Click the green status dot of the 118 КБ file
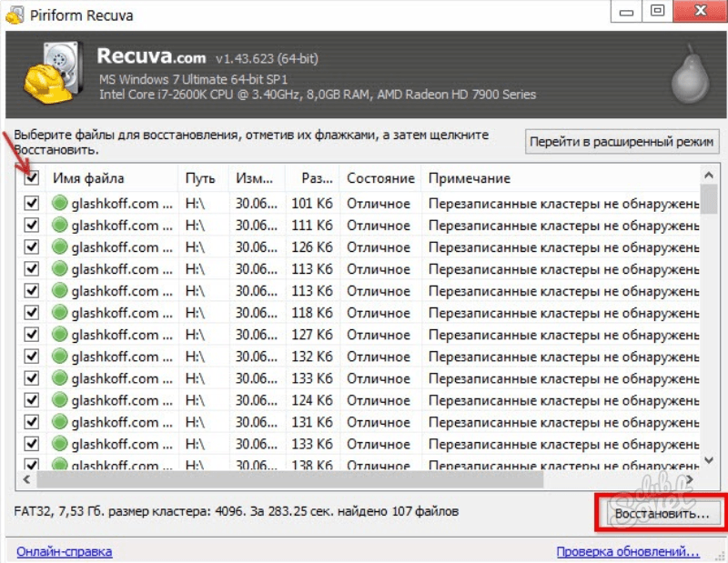The height and width of the screenshot is (563, 728). (x=60, y=313)
